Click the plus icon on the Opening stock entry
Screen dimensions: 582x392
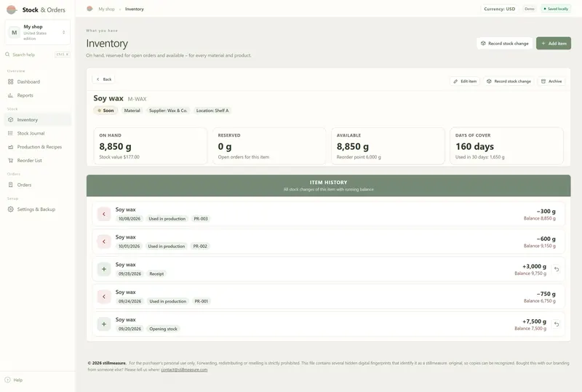pyautogui.click(x=104, y=324)
